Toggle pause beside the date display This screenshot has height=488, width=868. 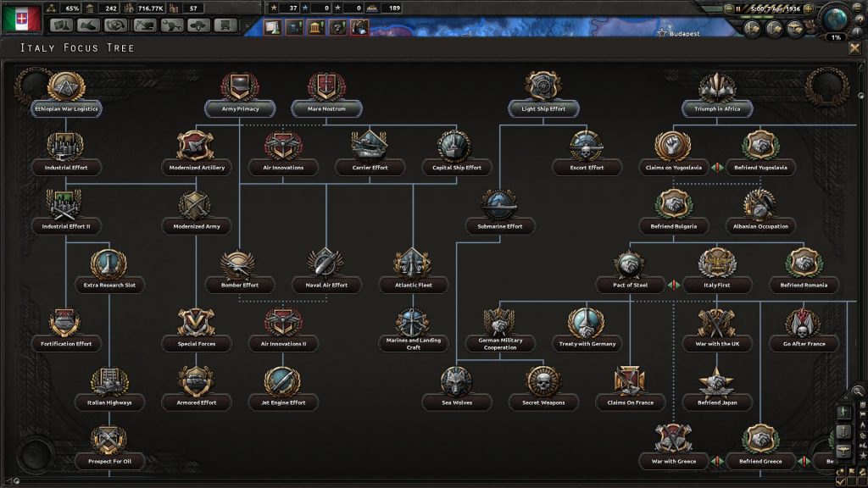click(x=738, y=8)
